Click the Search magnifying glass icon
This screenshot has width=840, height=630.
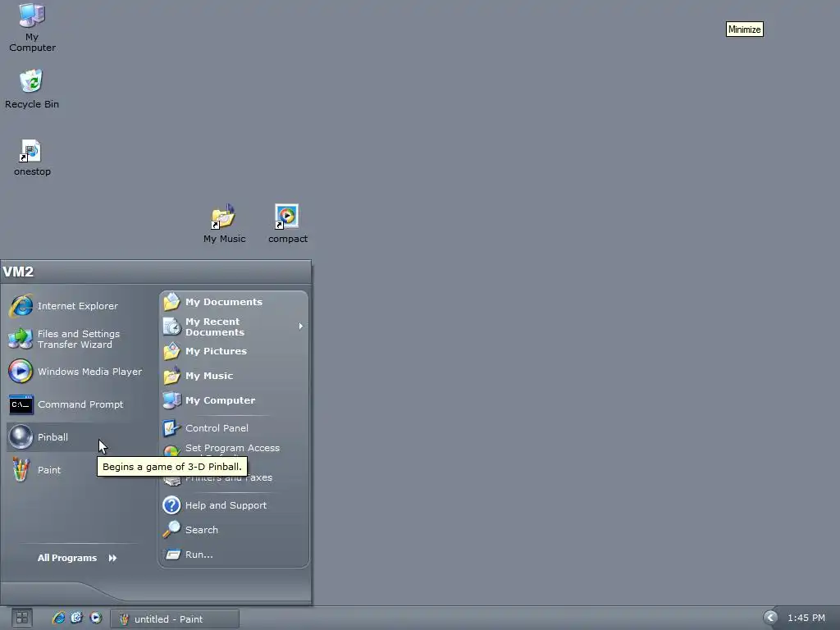click(171, 529)
